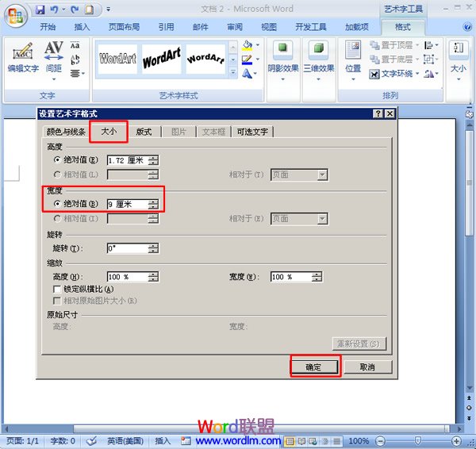Switch to Alt Text (可选文字) tab
This screenshot has height=449, width=476.
[252, 132]
